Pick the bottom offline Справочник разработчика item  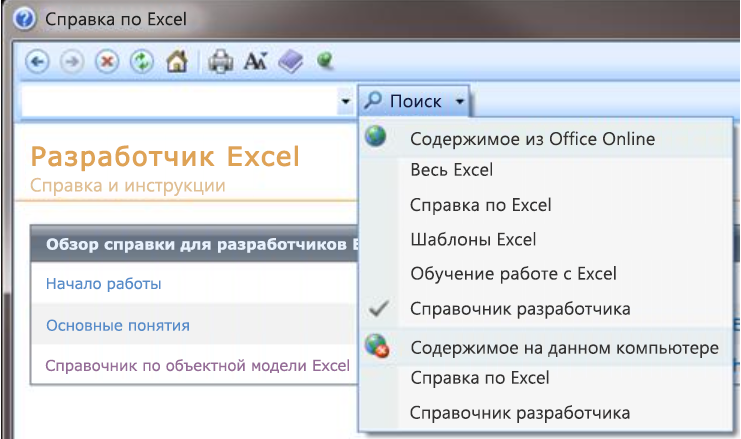pyautogui.click(x=520, y=413)
